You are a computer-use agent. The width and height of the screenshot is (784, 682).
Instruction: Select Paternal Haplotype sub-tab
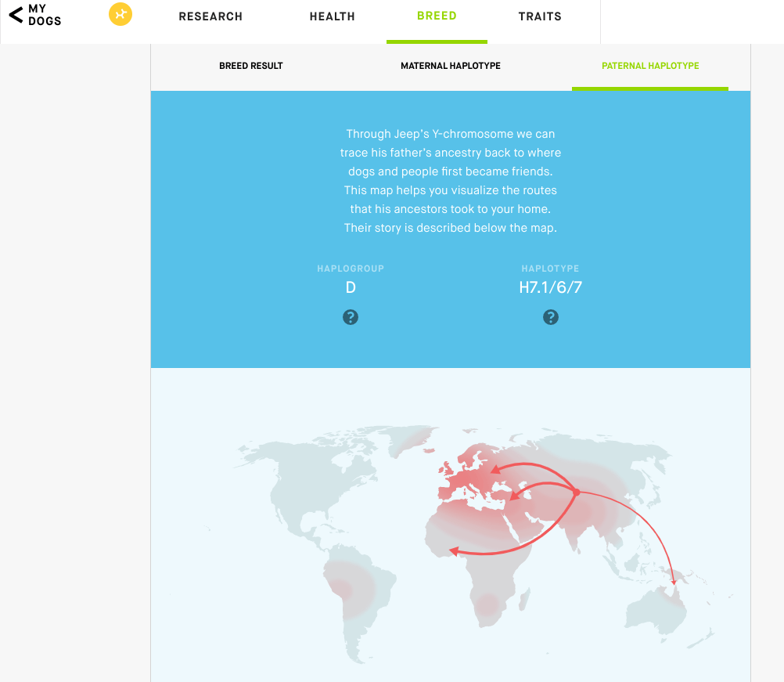650,66
